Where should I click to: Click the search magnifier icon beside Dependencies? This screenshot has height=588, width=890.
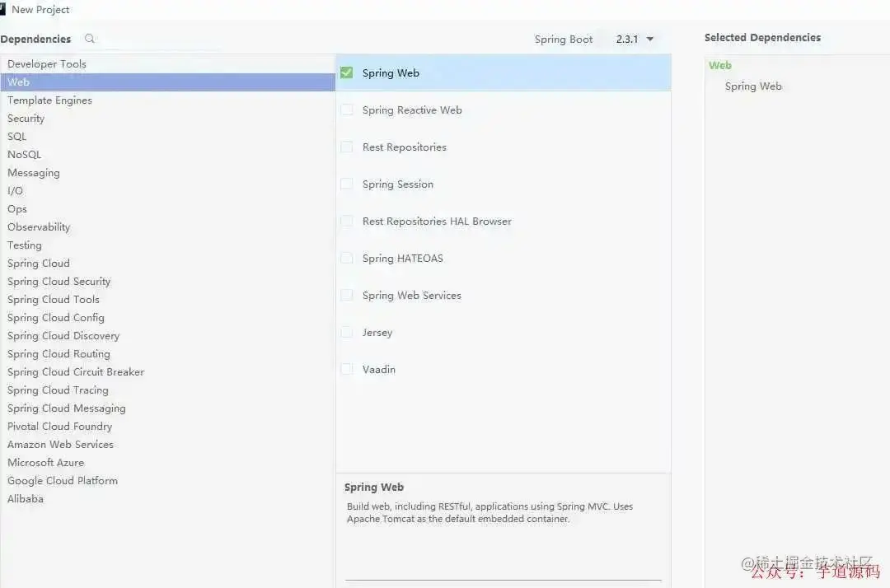(x=89, y=39)
